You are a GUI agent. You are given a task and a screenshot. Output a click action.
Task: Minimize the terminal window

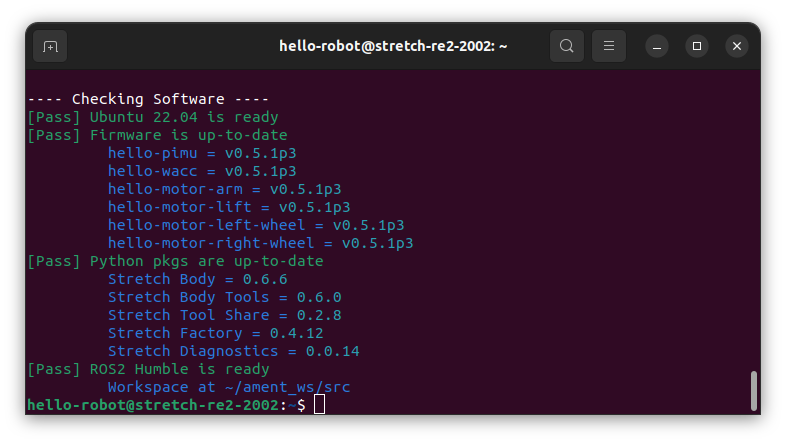click(x=657, y=46)
